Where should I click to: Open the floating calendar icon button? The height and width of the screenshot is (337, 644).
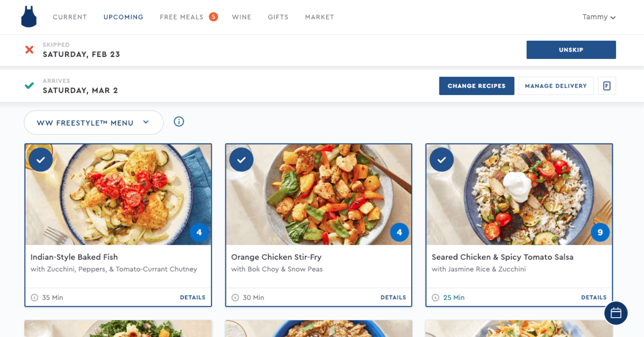tap(616, 313)
